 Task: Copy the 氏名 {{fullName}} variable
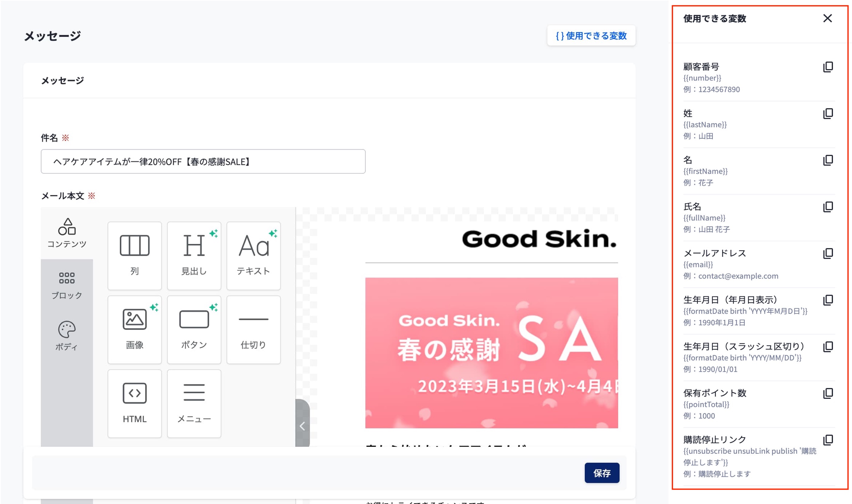click(x=828, y=206)
